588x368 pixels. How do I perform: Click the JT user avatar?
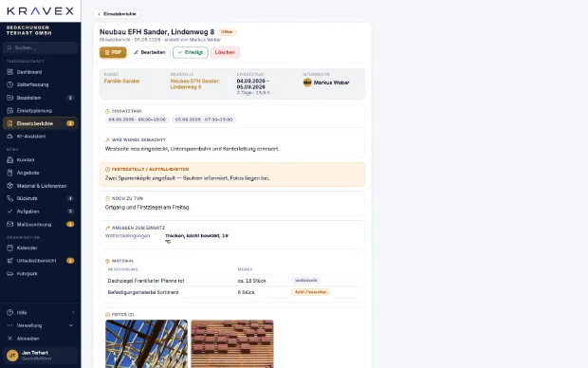coord(12,356)
